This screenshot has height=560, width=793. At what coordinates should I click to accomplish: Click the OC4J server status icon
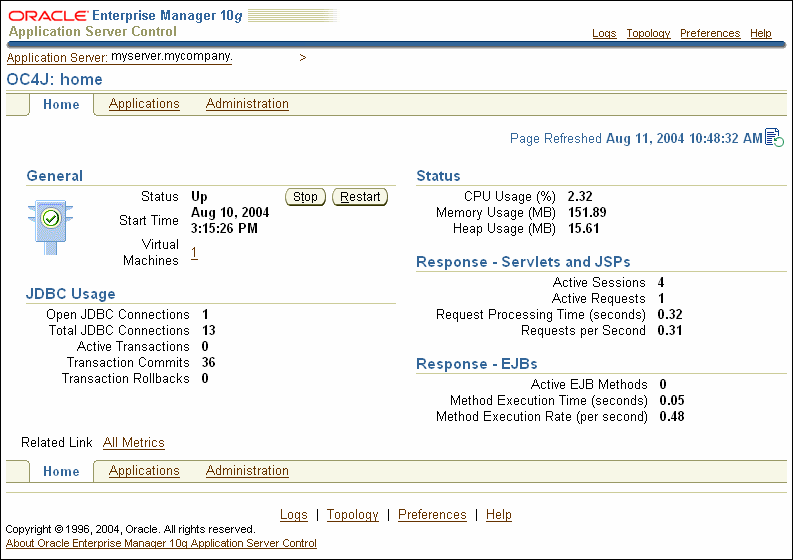pos(51,227)
